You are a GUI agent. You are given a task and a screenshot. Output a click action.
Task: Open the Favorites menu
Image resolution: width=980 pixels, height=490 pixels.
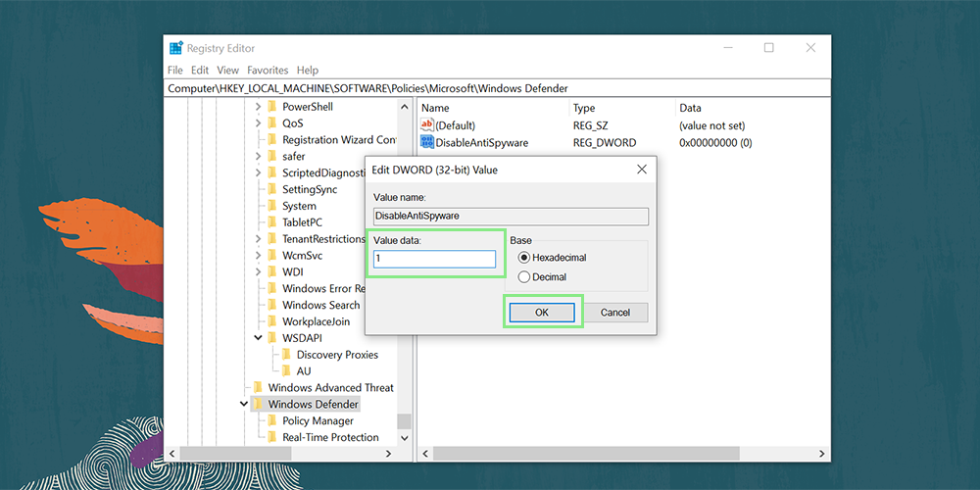point(268,70)
